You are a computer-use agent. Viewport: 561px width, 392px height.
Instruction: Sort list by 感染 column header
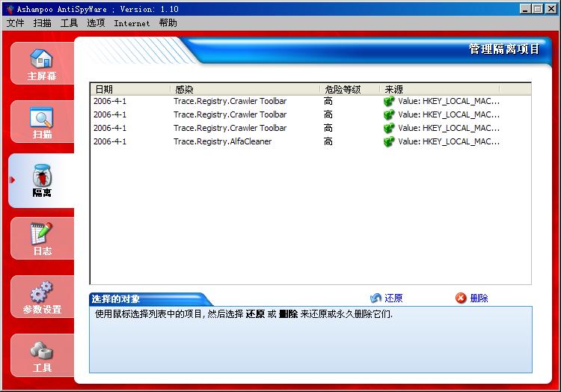[245, 89]
